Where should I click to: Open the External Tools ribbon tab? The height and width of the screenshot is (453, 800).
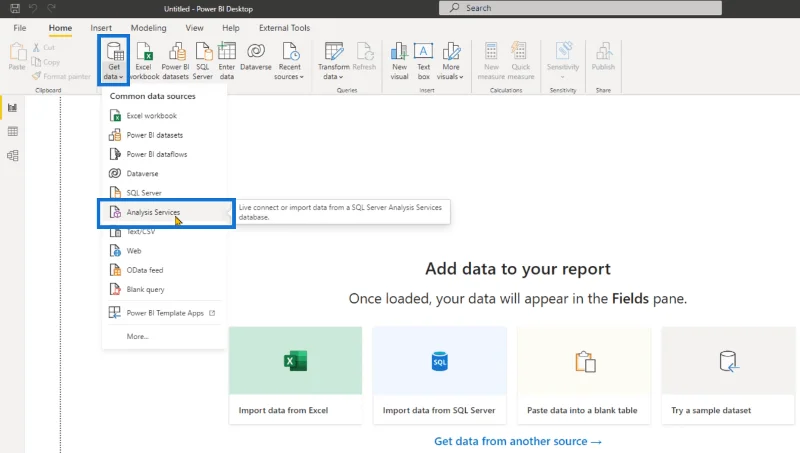pyautogui.click(x=284, y=28)
